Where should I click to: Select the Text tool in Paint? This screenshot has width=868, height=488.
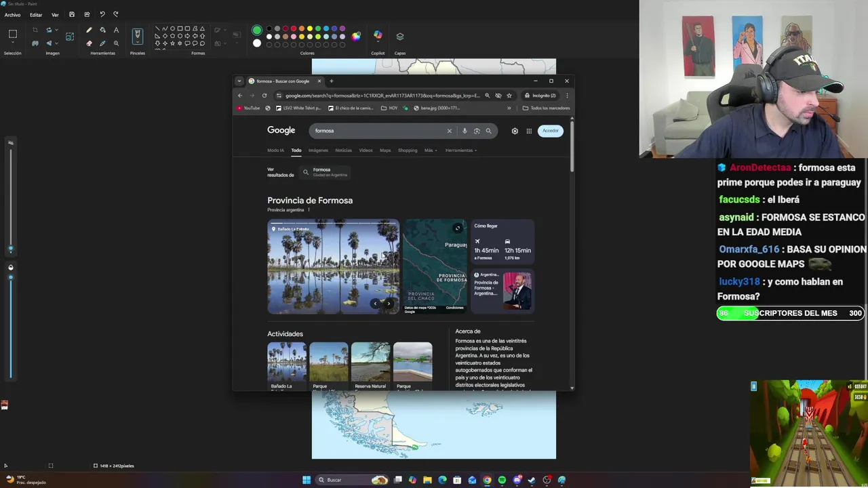coord(116,30)
